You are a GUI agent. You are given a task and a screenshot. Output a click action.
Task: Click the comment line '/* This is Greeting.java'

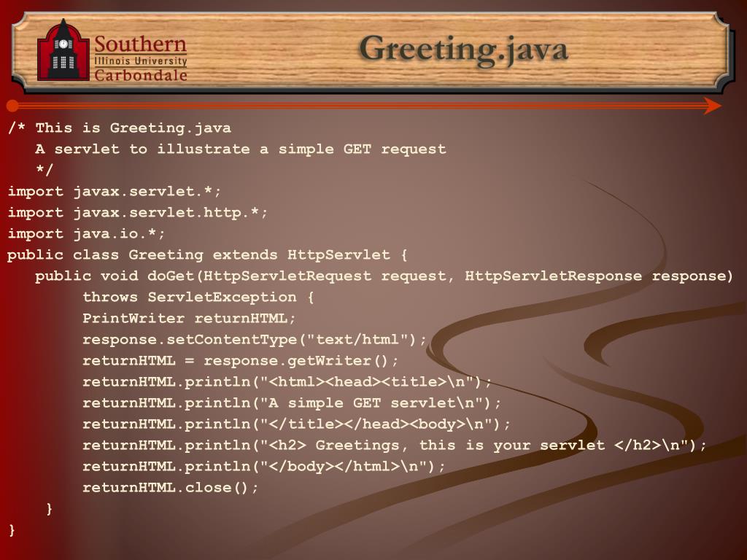point(120,128)
